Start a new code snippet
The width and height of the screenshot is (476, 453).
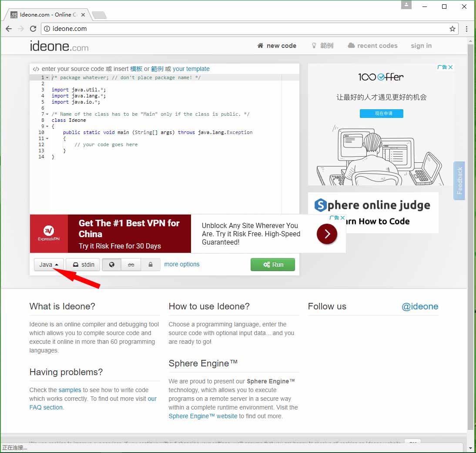tap(277, 46)
